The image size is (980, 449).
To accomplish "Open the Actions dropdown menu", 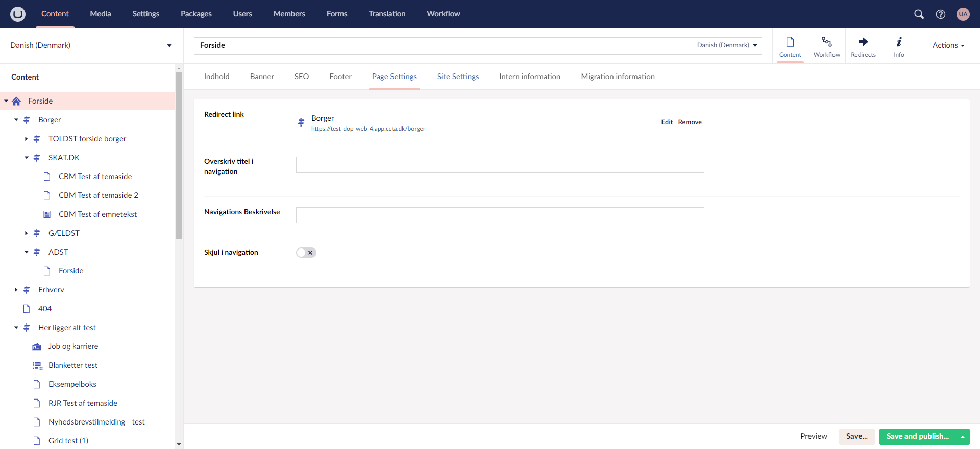I will point(948,45).
